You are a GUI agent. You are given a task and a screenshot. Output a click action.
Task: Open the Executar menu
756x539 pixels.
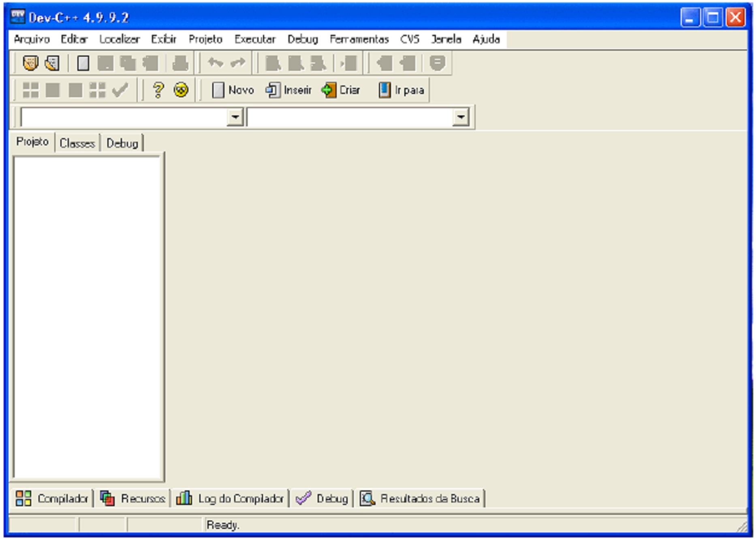pos(255,39)
